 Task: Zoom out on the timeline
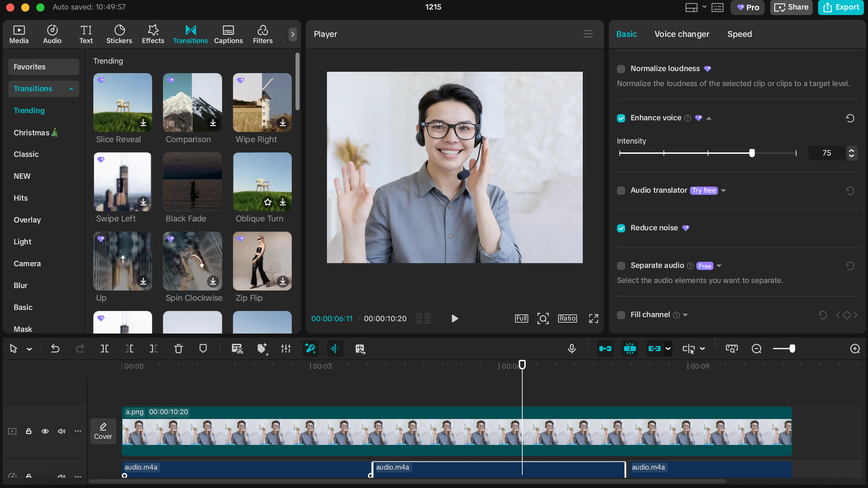pos(756,349)
